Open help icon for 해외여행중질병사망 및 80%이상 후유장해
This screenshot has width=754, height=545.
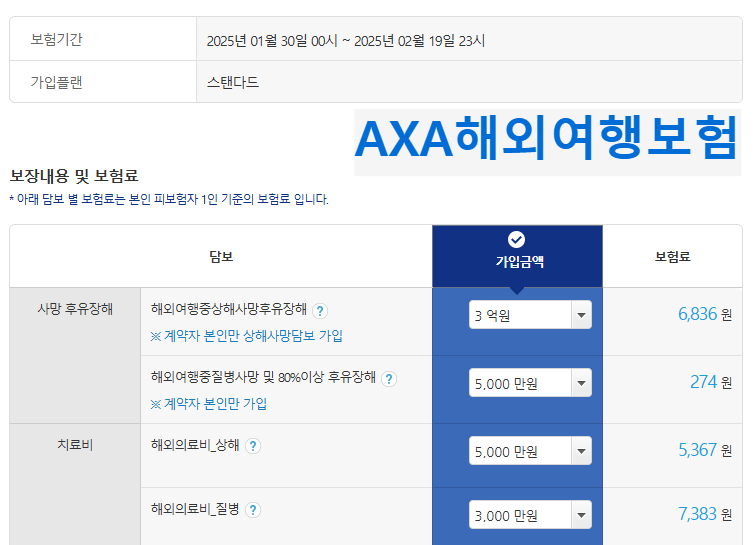(x=389, y=379)
